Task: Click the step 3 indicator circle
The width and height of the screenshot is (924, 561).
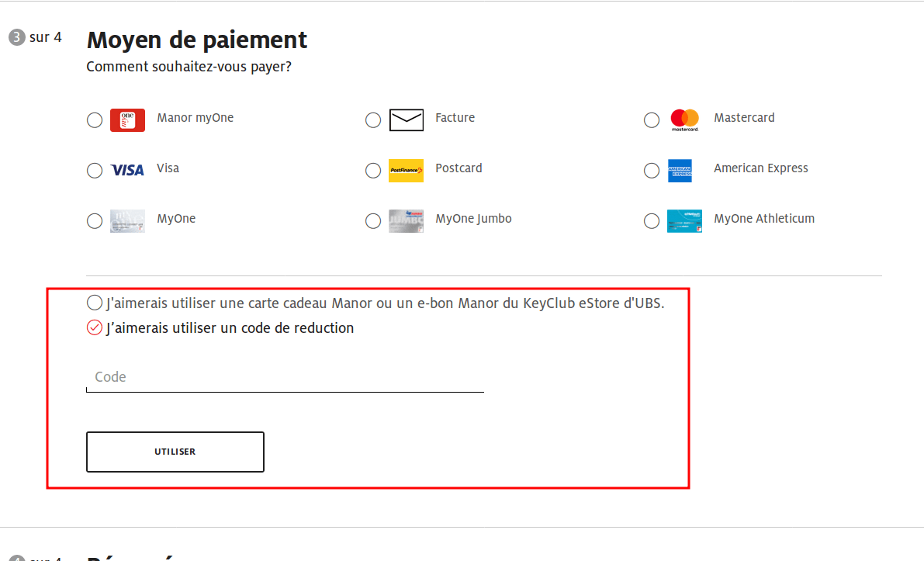Action: click(16, 36)
